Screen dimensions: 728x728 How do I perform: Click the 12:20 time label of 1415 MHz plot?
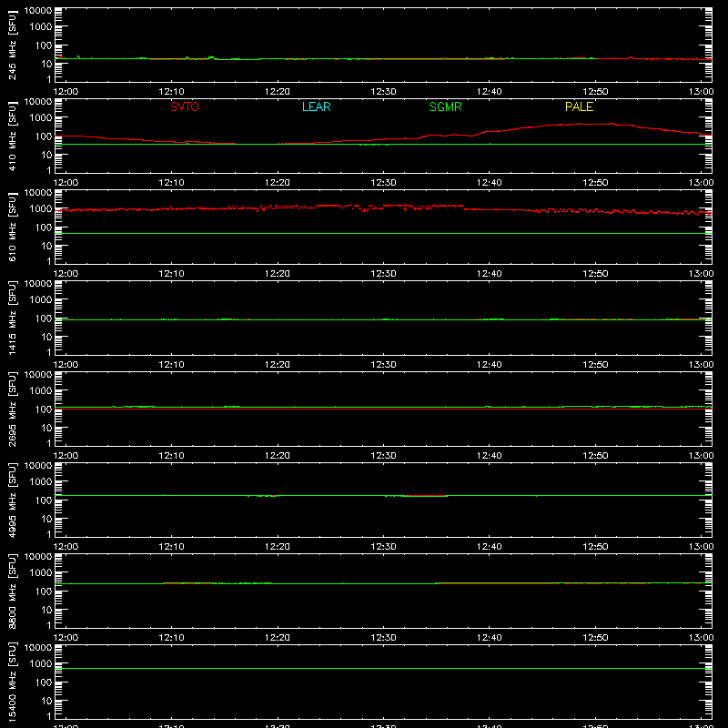point(278,365)
